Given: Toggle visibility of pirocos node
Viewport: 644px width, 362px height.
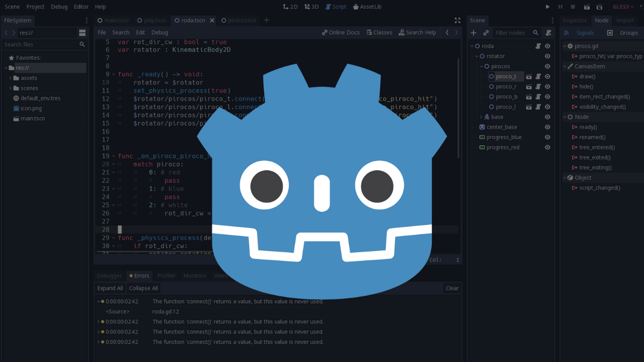Looking at the screenshot, I should [547, 66].
